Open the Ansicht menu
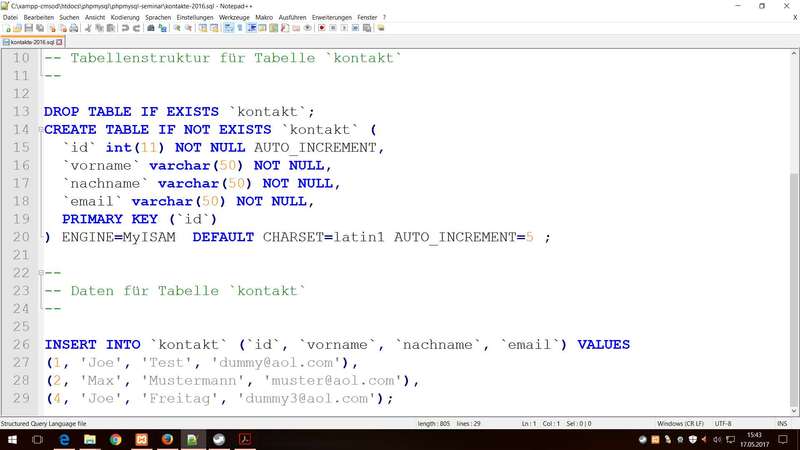 click(x=95, y=17)
